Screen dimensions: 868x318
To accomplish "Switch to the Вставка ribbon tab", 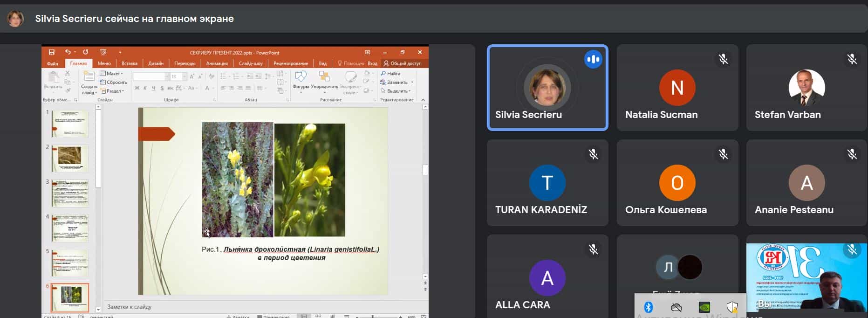I will pos(130,63).
